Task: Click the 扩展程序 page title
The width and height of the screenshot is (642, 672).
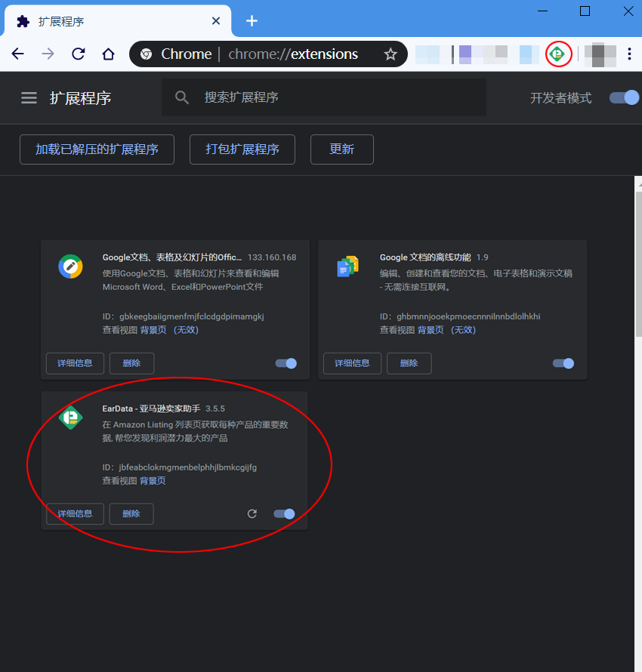Action: point(80,98)
